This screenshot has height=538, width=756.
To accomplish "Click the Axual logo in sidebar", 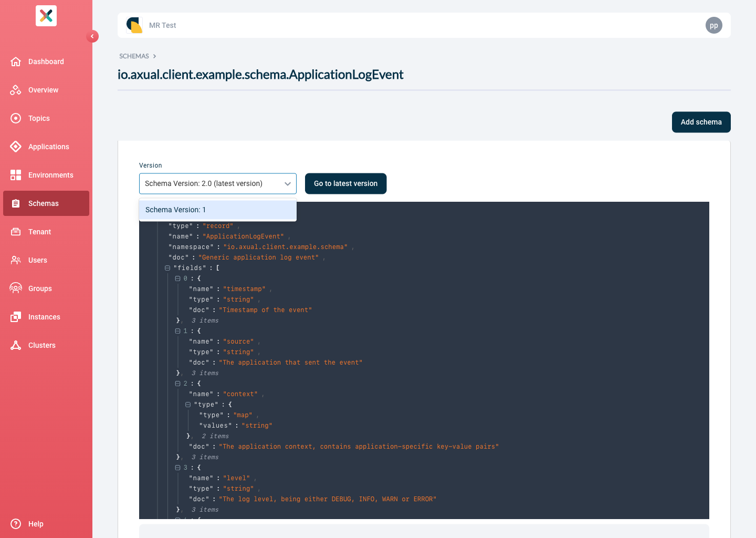I will pyautogui.click(x=46, y=16).
